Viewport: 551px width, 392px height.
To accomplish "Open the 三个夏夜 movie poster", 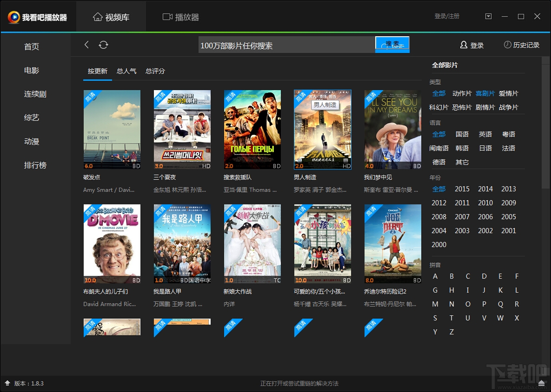I will tap(182, 130).
